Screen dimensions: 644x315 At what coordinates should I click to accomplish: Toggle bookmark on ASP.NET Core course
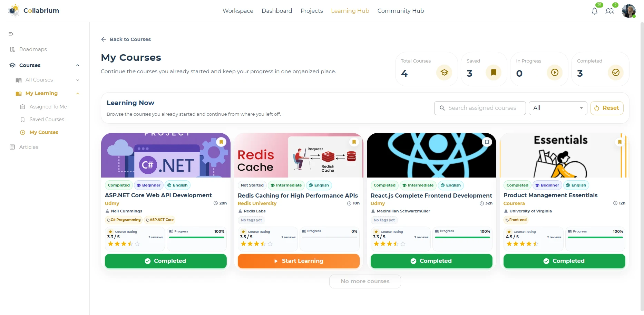[221, 142]
